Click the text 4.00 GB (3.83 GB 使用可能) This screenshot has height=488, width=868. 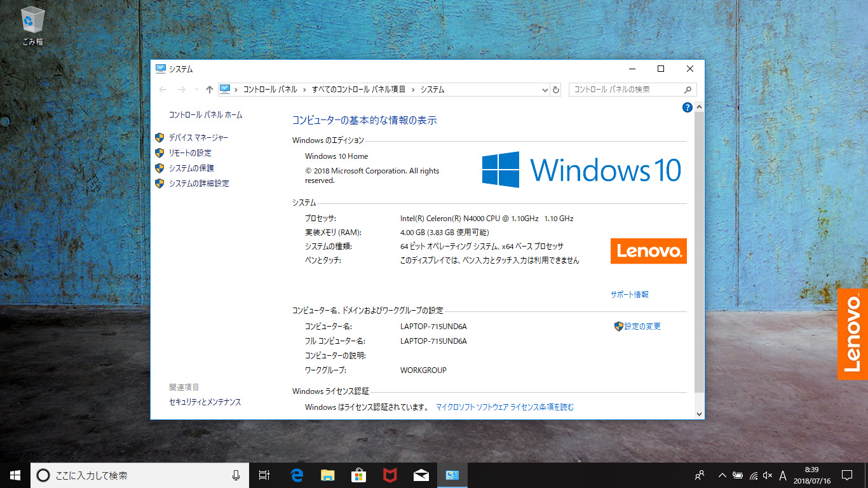444,233
